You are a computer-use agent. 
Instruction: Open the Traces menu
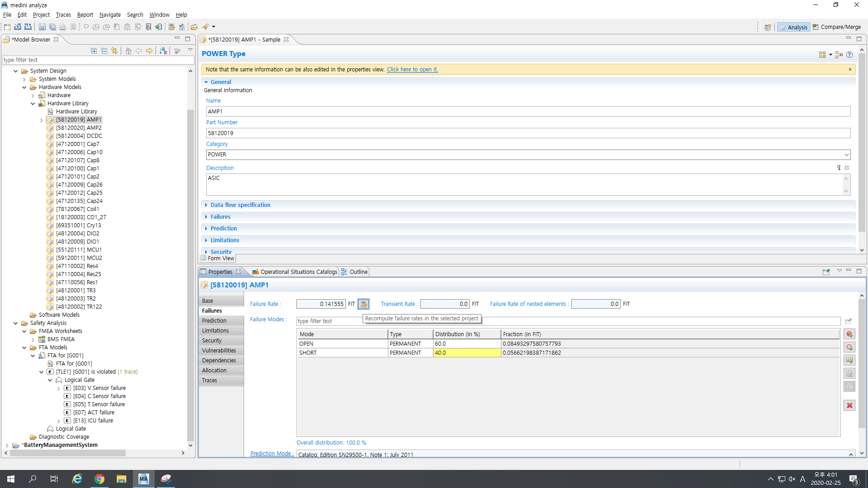click(x=63, y=15)
